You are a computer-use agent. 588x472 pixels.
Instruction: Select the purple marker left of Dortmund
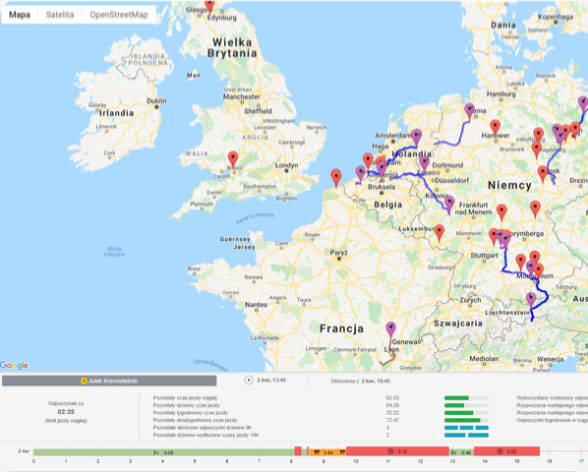(x=424, y=164)
